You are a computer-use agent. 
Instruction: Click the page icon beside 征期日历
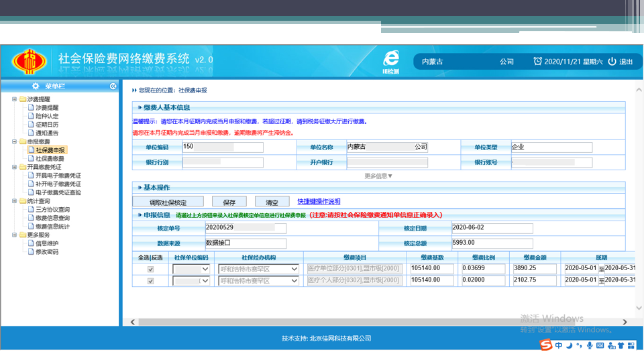click(x=31, y=125)
